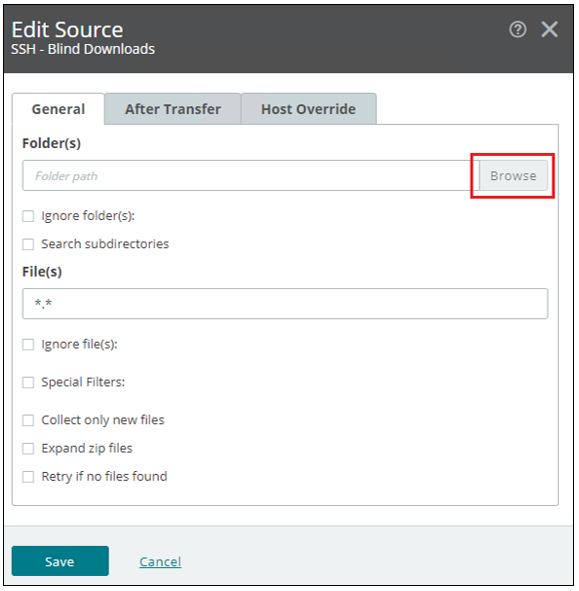Tick the Ignore file(s) checkbox

pyautogui.click(x=28, y=344)
